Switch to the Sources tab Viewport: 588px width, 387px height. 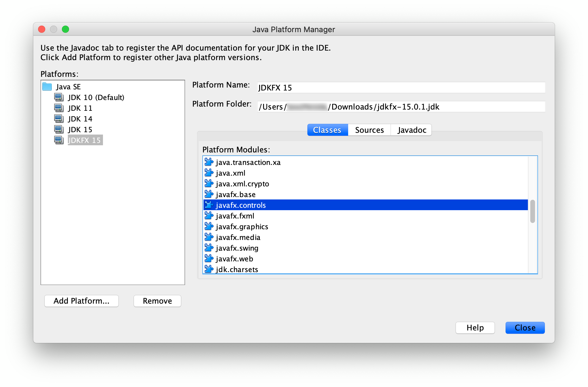pyautogui.click(x=369, y=129)
